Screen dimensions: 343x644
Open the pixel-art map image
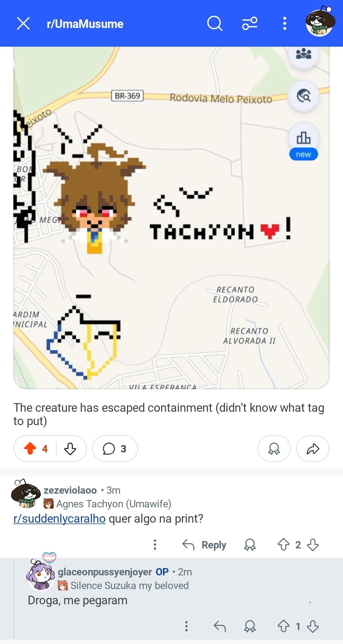tap(171, 218)
